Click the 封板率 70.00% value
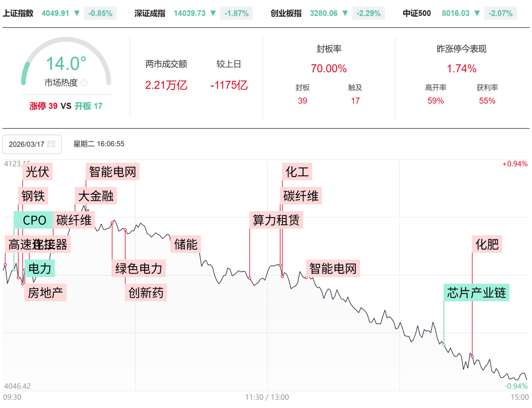This screenshot has width=532, height=408. click(329, 69)
